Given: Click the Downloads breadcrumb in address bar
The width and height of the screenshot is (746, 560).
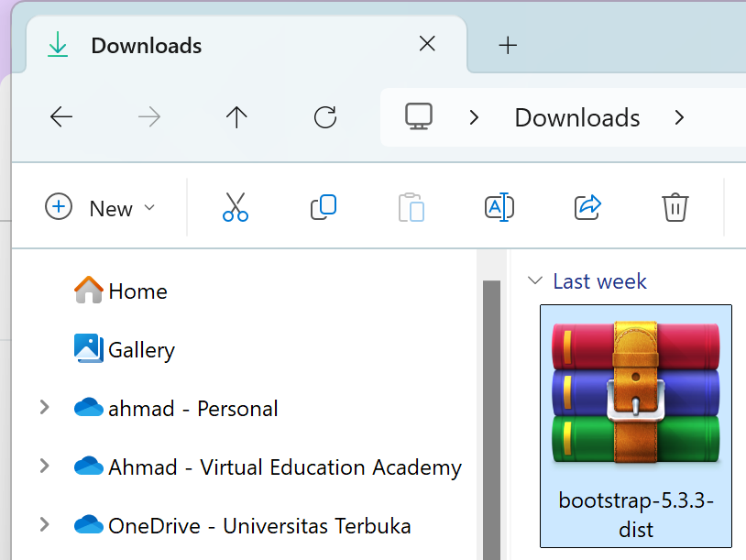Looking at the screenshot, I should click(x=577, y=117).
